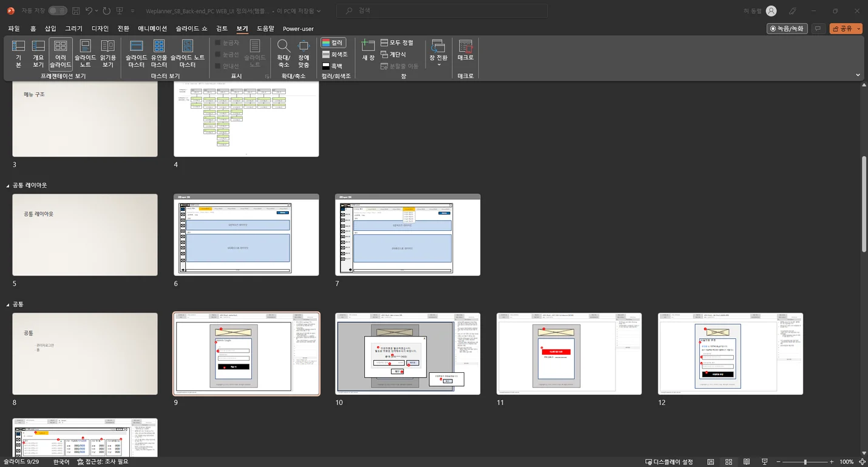The image size is (868, 467).
Task: Open the 파일 menu
Action: click(14, 29)
